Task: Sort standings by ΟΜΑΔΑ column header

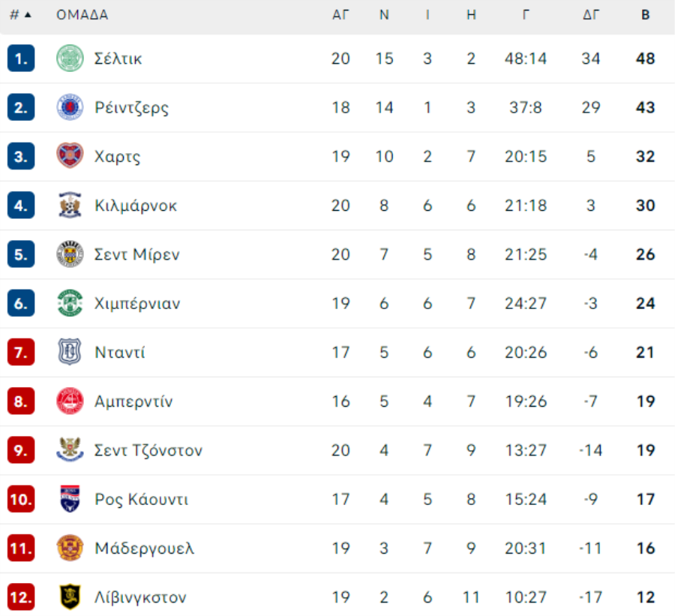Action: pyautogui.click(x=82, y=15)
